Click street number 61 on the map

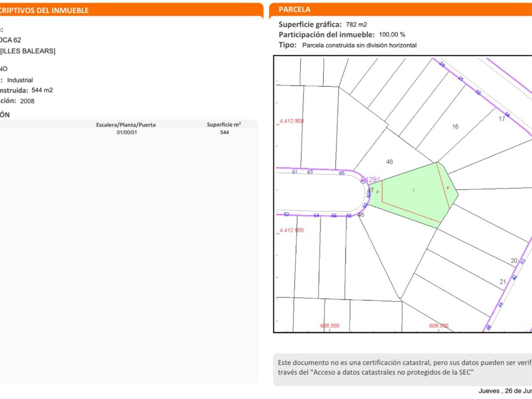point(295,172)
